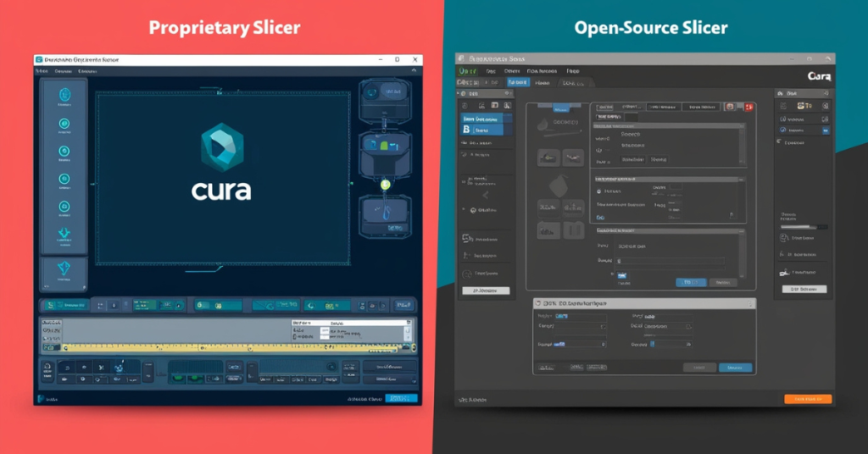Click the Cura hexagon logo in the viewport
The width and height of the screenshot is (868, 454).
[221, 147]
